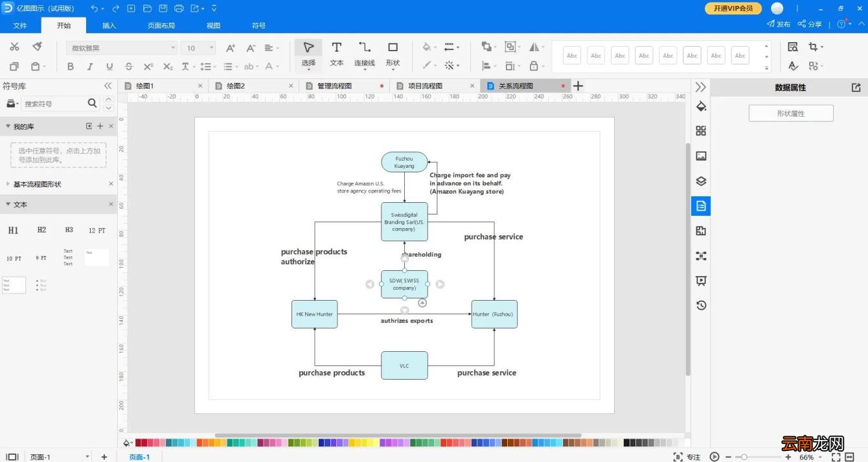
Task: Open the font color dropdown
Action: tap(272, 67)
